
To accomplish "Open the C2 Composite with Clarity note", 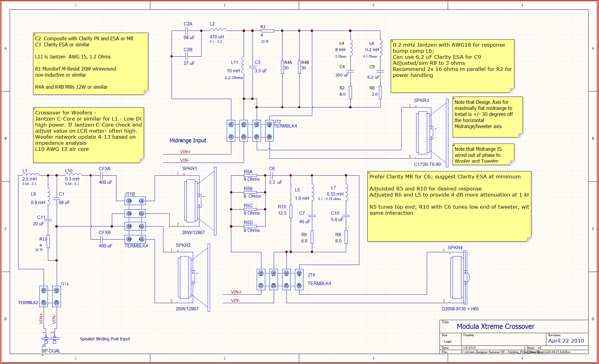I will (x=91, y=64).
